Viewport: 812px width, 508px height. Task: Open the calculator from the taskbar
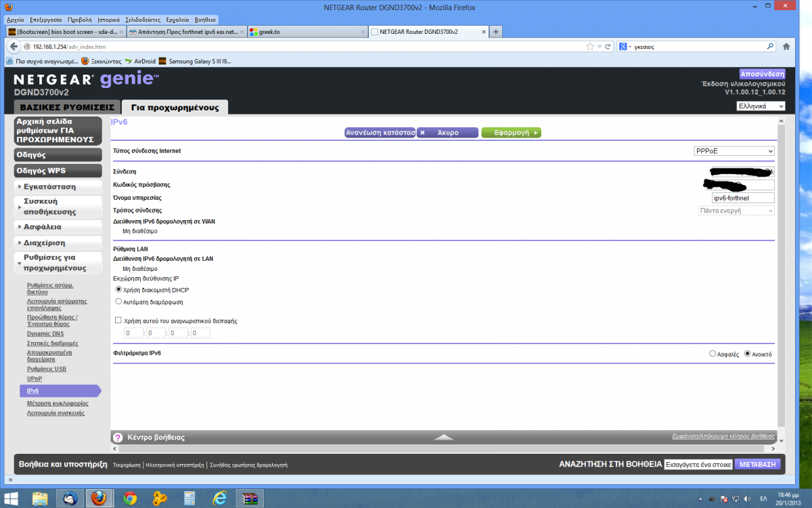pyautogui.click(x=189, y=499)
